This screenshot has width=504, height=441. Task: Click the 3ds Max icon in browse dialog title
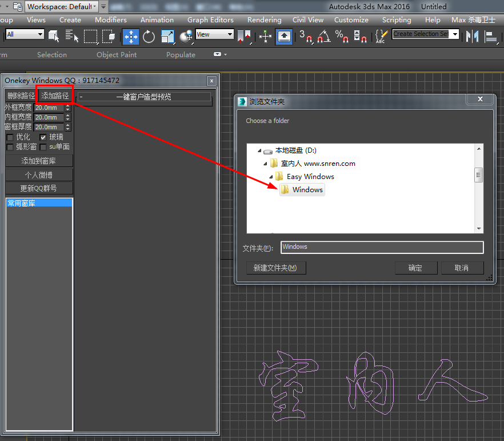tap(242, 102)
